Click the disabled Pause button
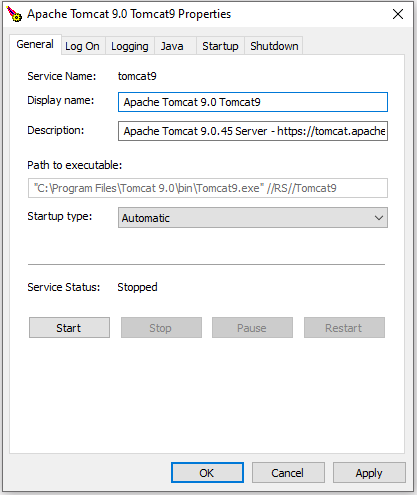 tap(252, 328)
